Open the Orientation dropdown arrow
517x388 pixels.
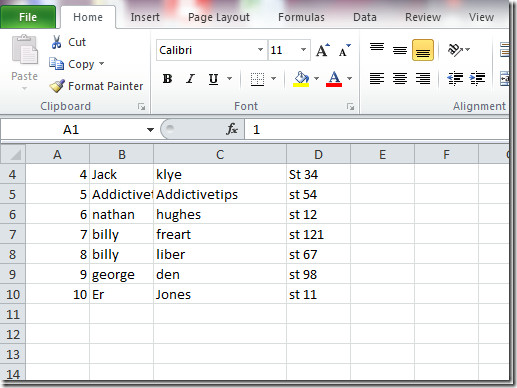coord(467,50)
